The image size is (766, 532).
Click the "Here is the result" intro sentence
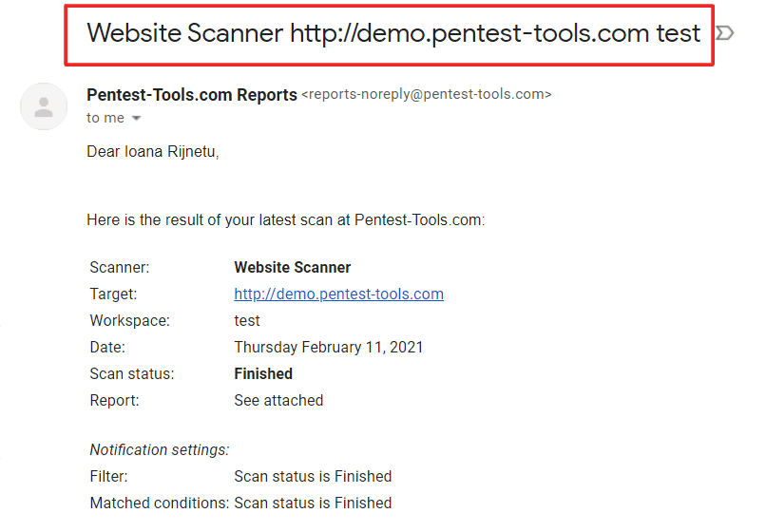tap(286, 219)
